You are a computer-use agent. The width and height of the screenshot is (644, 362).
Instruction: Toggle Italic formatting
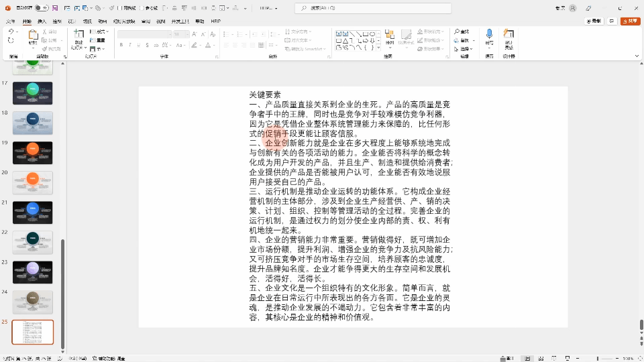(x=129, y=45)
